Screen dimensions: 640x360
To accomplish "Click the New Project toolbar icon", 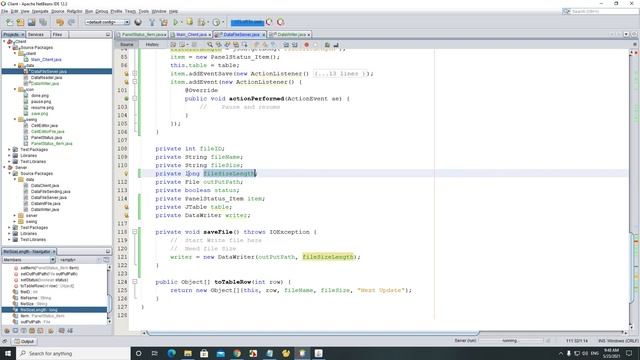I will click(x=20, y=22).
